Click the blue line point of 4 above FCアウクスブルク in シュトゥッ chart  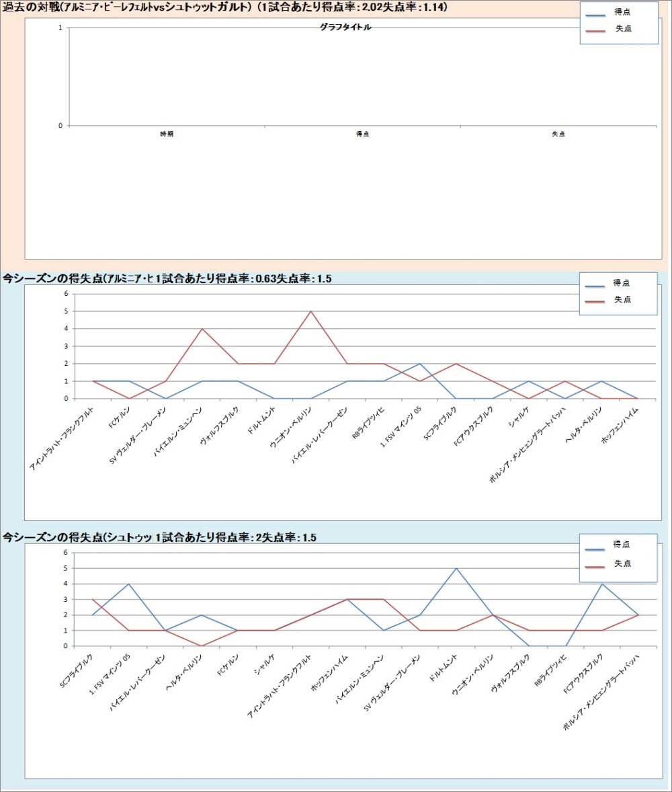pos(602,584)
